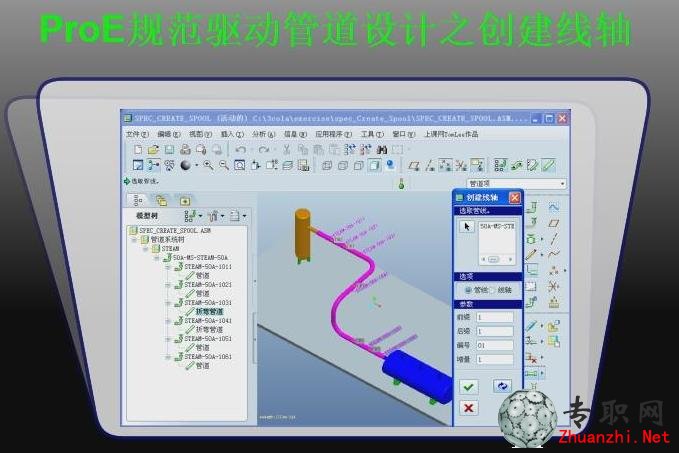Image resolution: width=679 pixels, height=453 pixels.
Task: Select the 管线 radio option
Action: pos(468,290)
